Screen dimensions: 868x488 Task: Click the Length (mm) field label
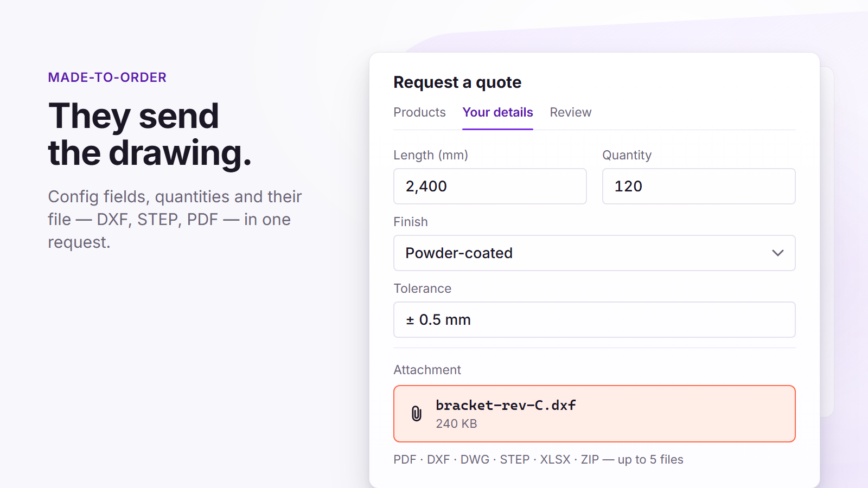click(x=431, y=155)
